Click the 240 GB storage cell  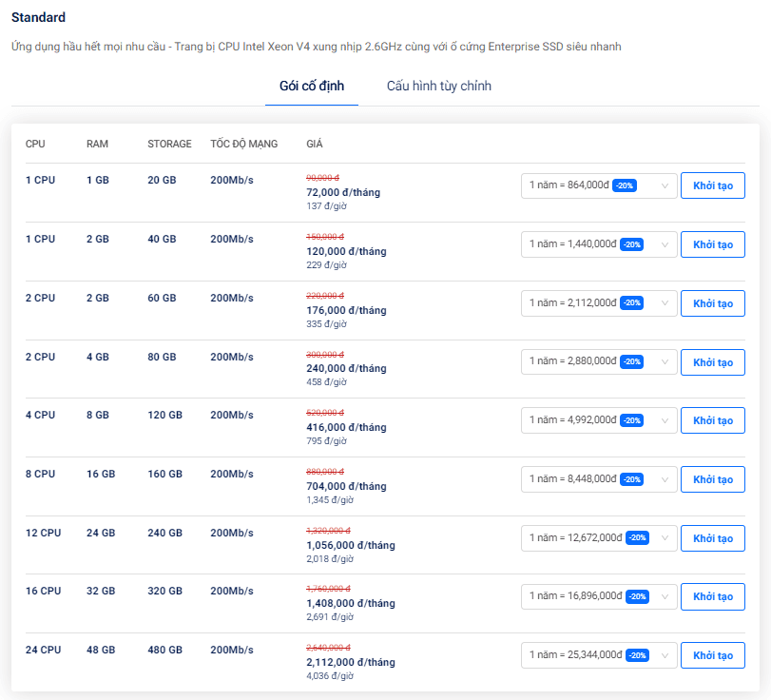[x=164, y=533]
